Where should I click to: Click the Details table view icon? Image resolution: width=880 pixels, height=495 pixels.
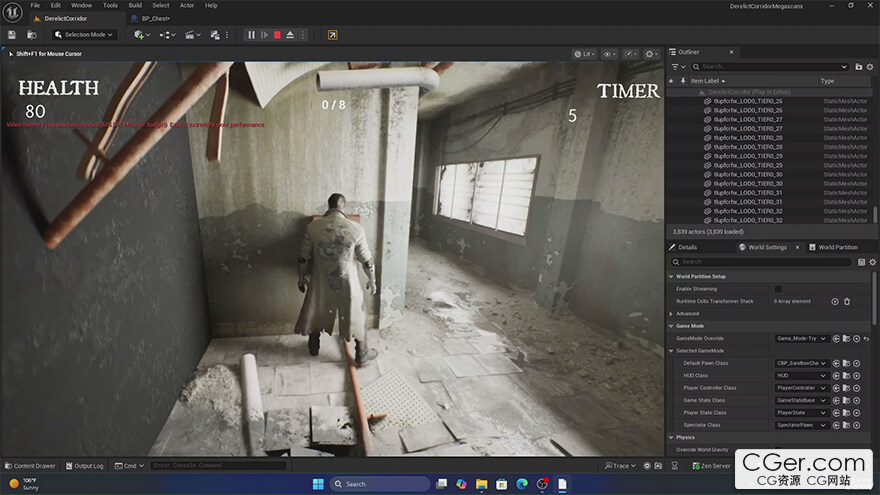tap(861, 262)
